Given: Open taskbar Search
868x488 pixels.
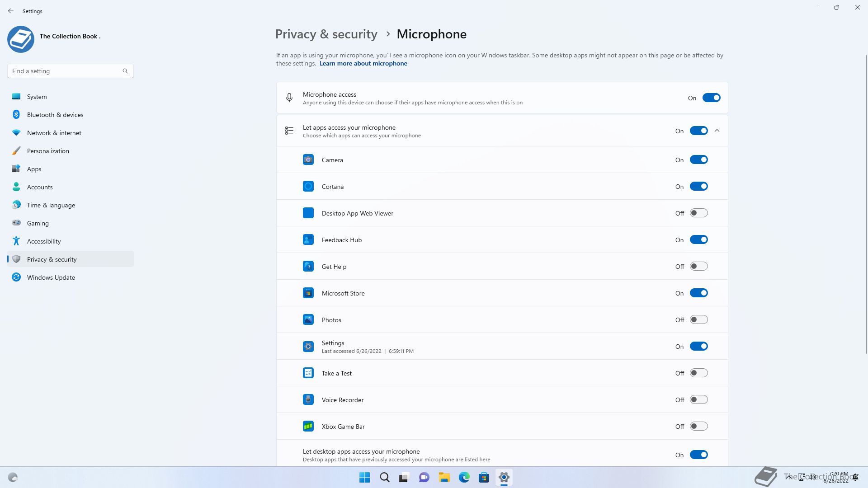Looking at the screenshot, I should point(385,478).
